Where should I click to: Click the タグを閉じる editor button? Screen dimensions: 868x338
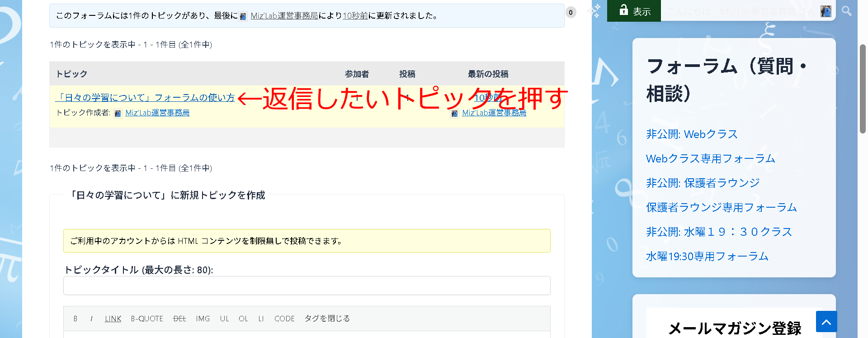(x=327, y=319)
